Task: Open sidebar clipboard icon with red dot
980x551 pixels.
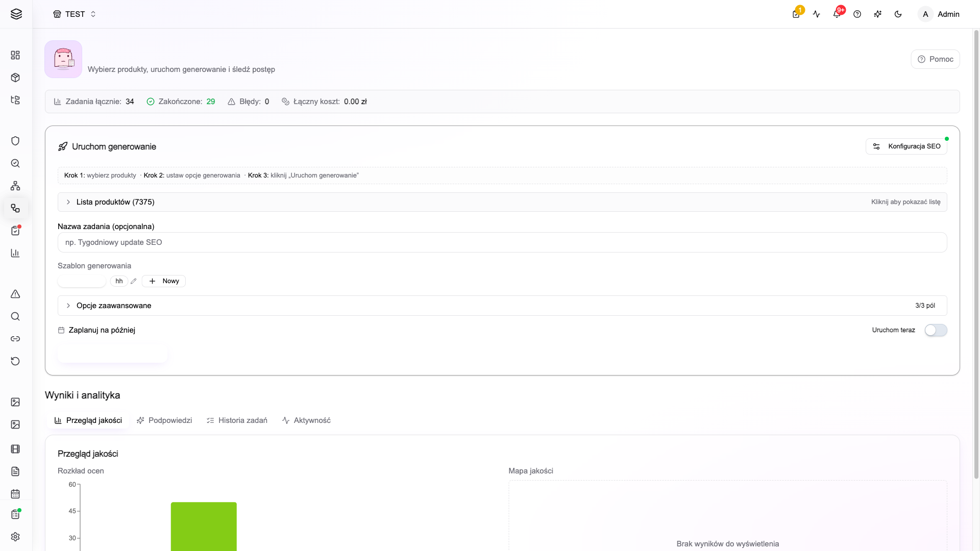Action: tap(15, 231)
